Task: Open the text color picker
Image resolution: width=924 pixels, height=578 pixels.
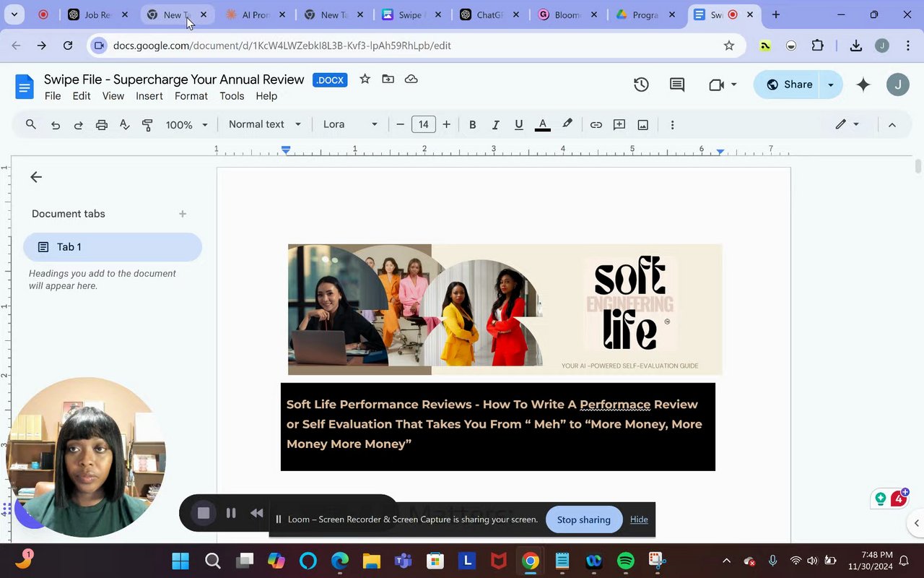Action: pyautogui.click(x=542, y=125)
